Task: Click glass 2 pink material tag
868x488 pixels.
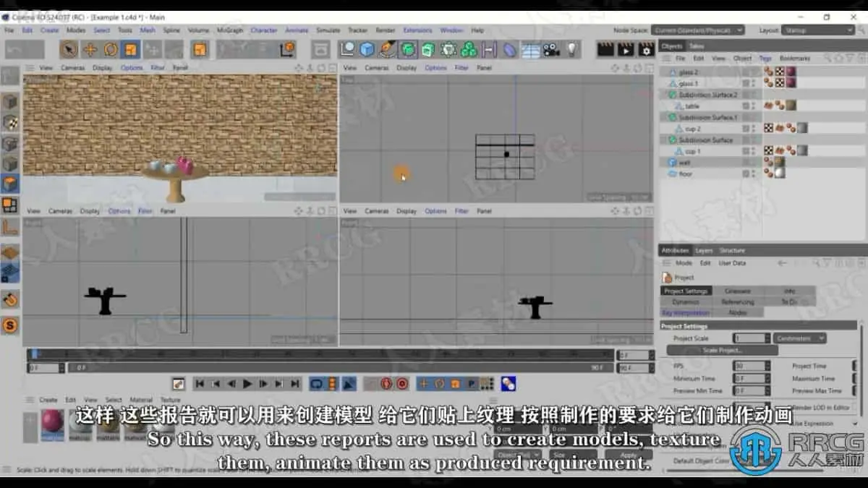Action: (791, 72)
